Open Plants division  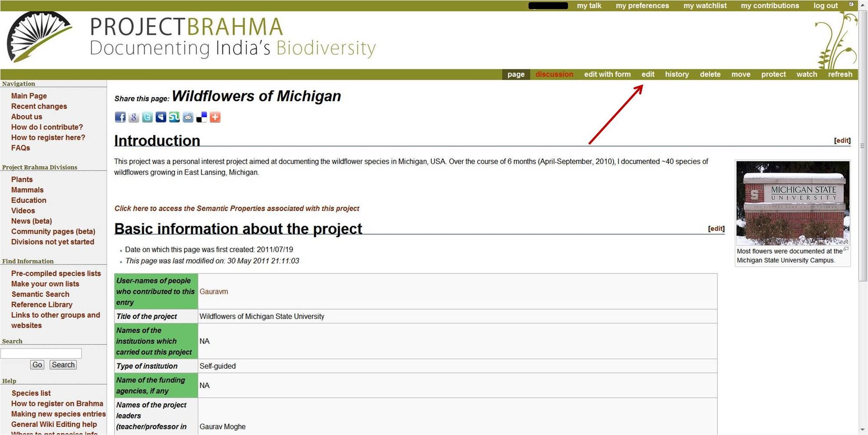point(22,180)
